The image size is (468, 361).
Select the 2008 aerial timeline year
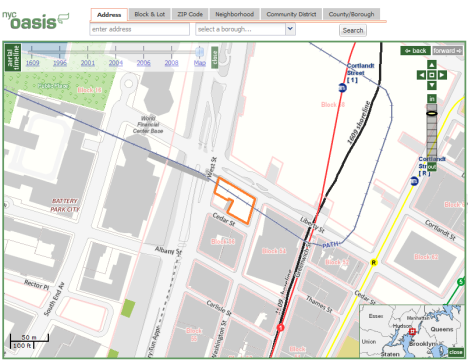point(171,63)
